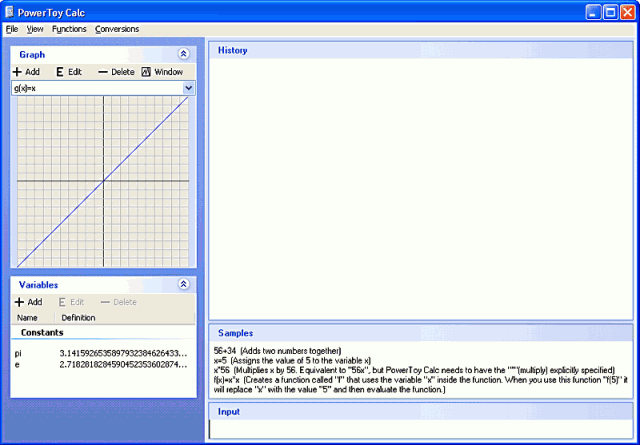Click inside the Input text field

click(x=420, y=429)
